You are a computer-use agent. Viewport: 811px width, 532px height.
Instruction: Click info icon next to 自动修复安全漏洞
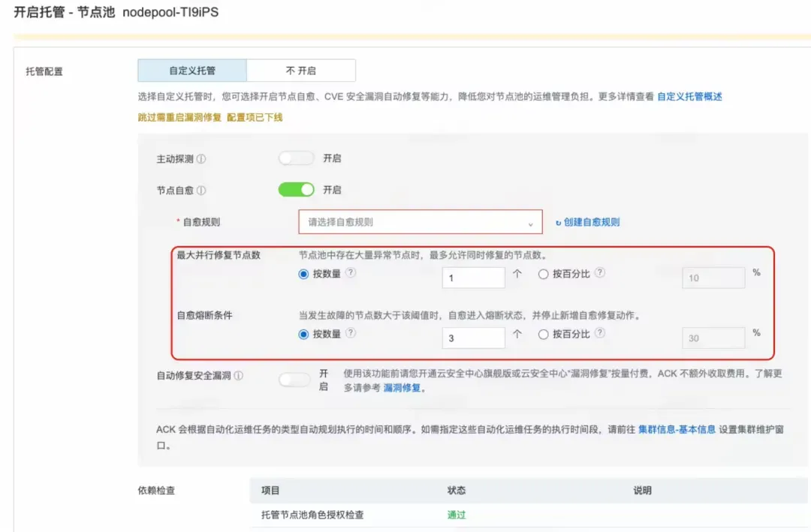coord(239,376)
